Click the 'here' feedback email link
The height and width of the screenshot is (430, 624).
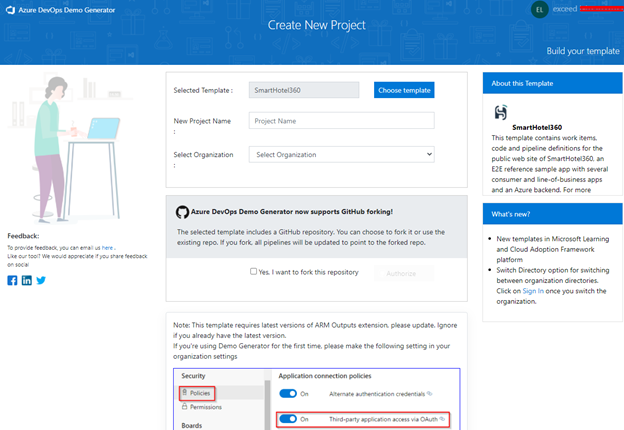(107, 247)
